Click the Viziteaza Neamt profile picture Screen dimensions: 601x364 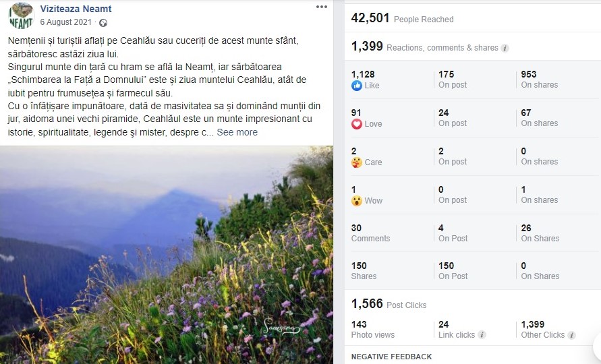21,16
